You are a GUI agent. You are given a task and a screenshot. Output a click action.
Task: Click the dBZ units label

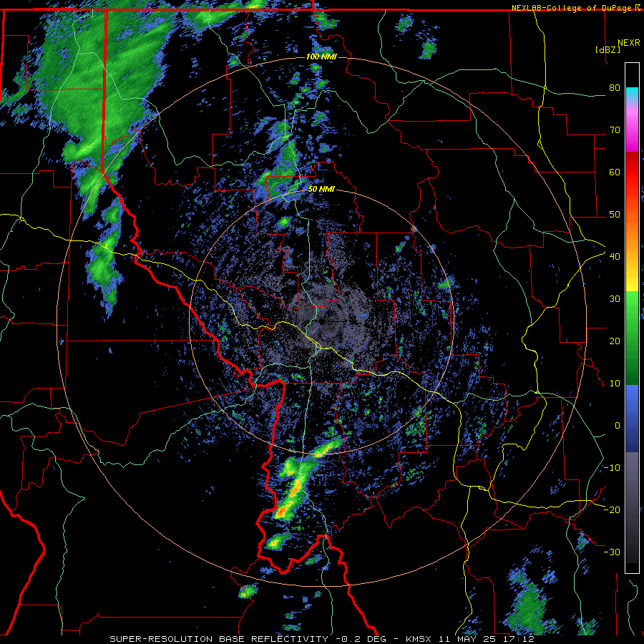coord(608,49)
